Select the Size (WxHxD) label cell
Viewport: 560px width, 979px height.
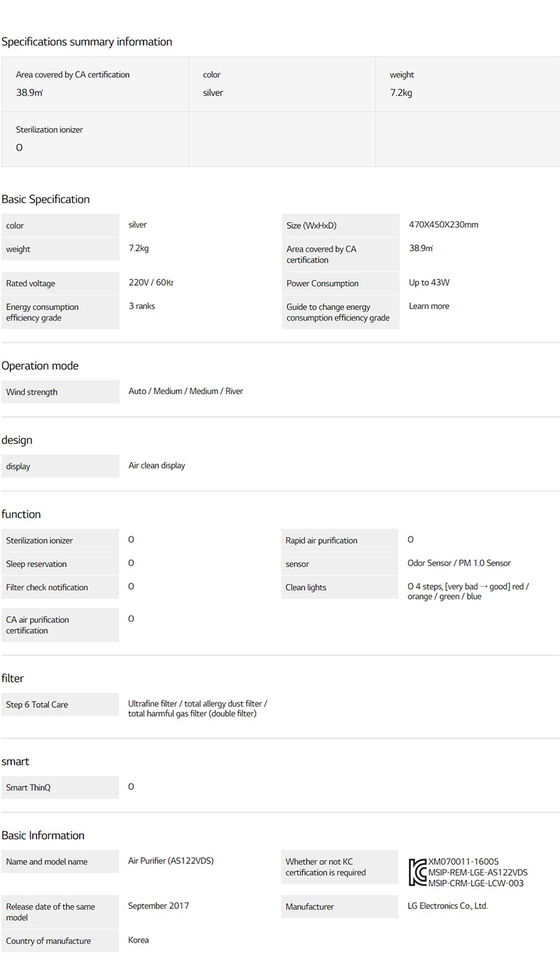[340, 225]
